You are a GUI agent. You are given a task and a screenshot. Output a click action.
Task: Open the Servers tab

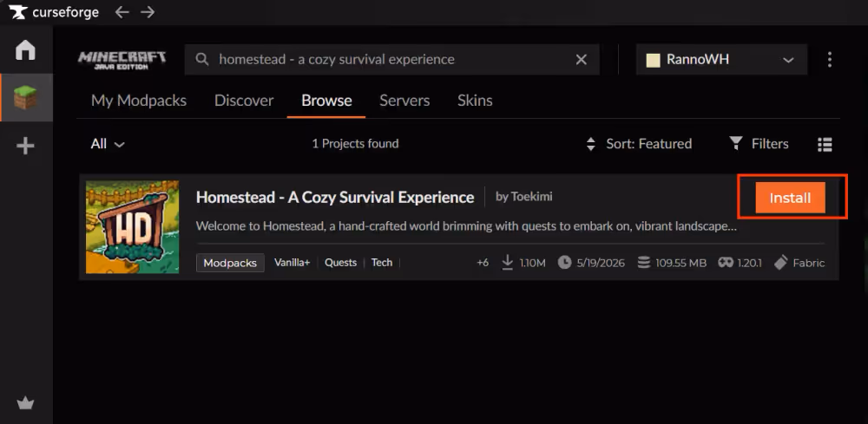point(404,101)
